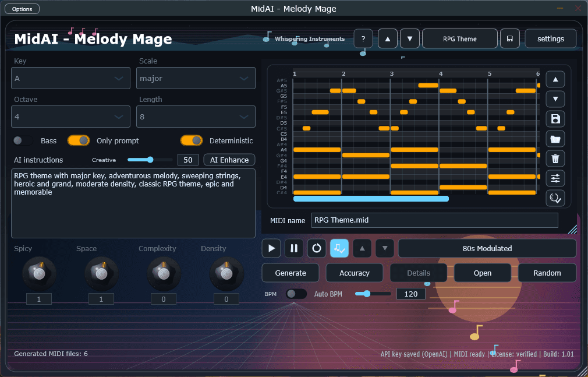Open MIDI folder icon beside the piano roll
This screenshot has height=377, width=588.
pyautogui.click(x=555, y=139)
